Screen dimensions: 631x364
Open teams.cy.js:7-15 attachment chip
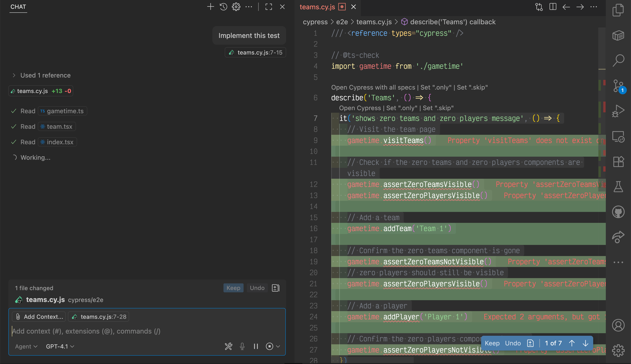tap(255, 52)
